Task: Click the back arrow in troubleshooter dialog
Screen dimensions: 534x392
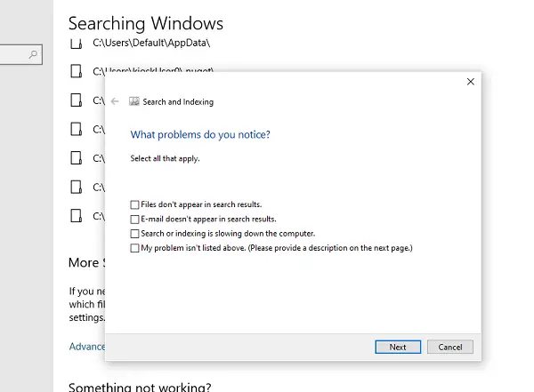Action: pyautogui.click(x=115, y=102)
